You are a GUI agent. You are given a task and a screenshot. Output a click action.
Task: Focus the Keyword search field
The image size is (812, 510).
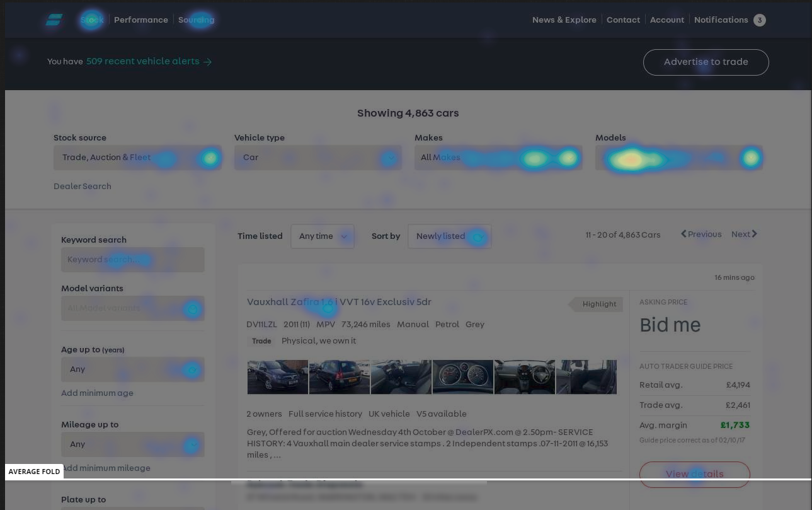[x=132, y=259]
